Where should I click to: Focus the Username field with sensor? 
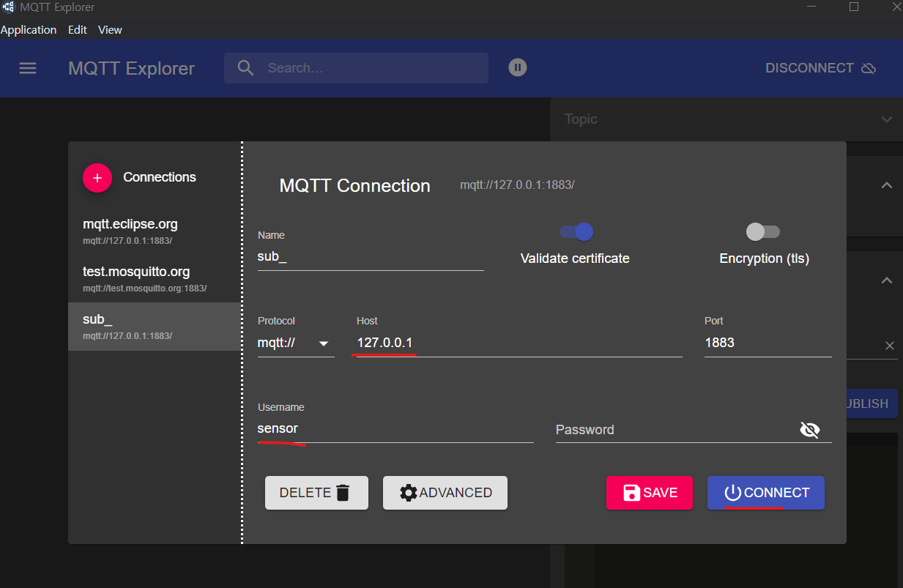click(x=395, y=429)
